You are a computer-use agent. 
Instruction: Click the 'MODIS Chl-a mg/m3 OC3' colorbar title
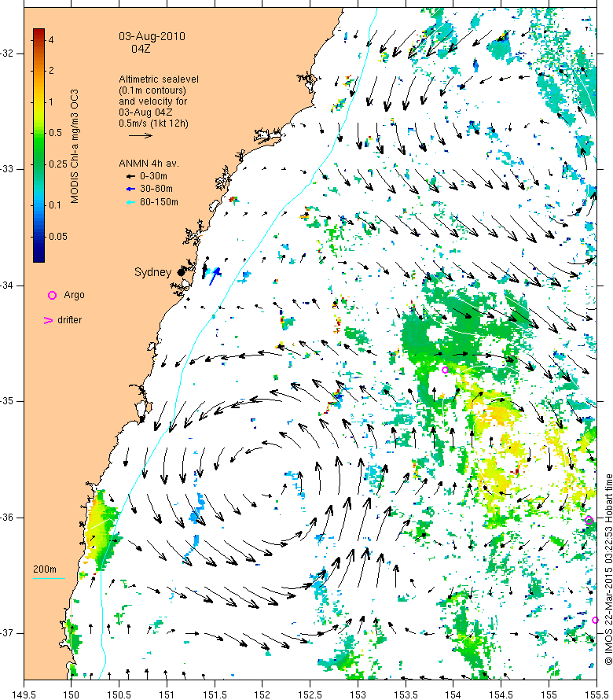pyautogui.click(x=74, y=146)
